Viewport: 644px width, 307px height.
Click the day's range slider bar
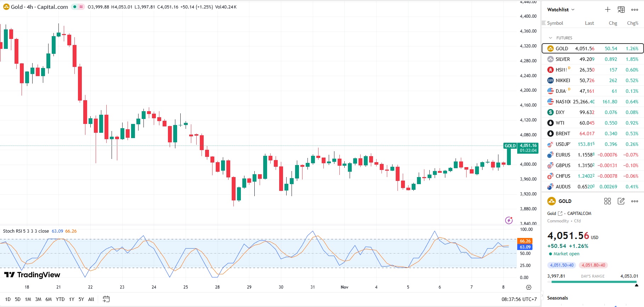pos(593,282)
